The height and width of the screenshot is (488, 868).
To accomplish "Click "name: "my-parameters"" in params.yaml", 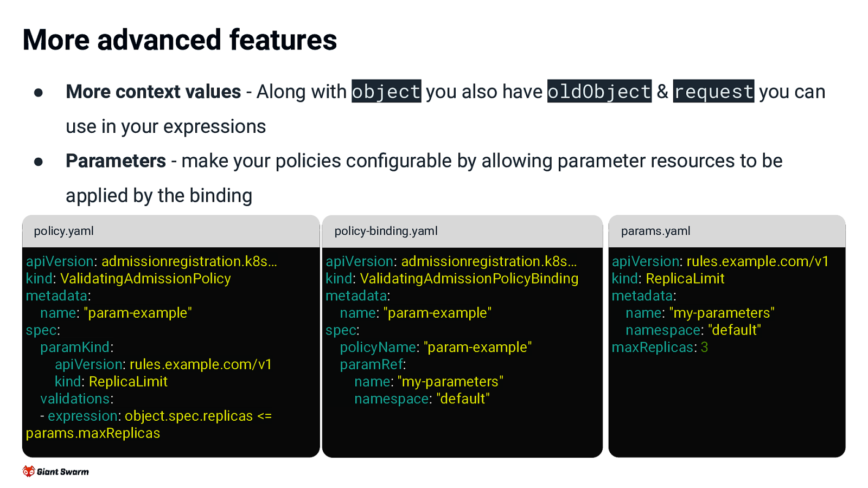I will (x=700, y=313).
